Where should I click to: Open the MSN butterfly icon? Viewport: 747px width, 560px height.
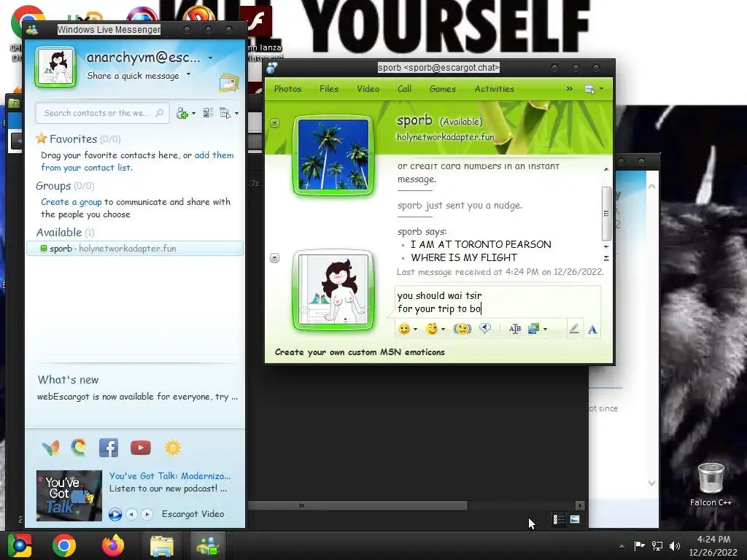point(50,448)
